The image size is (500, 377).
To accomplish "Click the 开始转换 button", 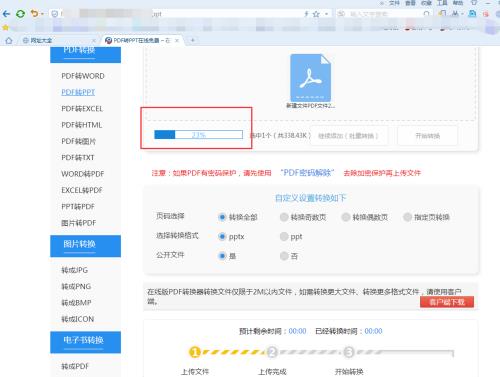I will [428, 136].
